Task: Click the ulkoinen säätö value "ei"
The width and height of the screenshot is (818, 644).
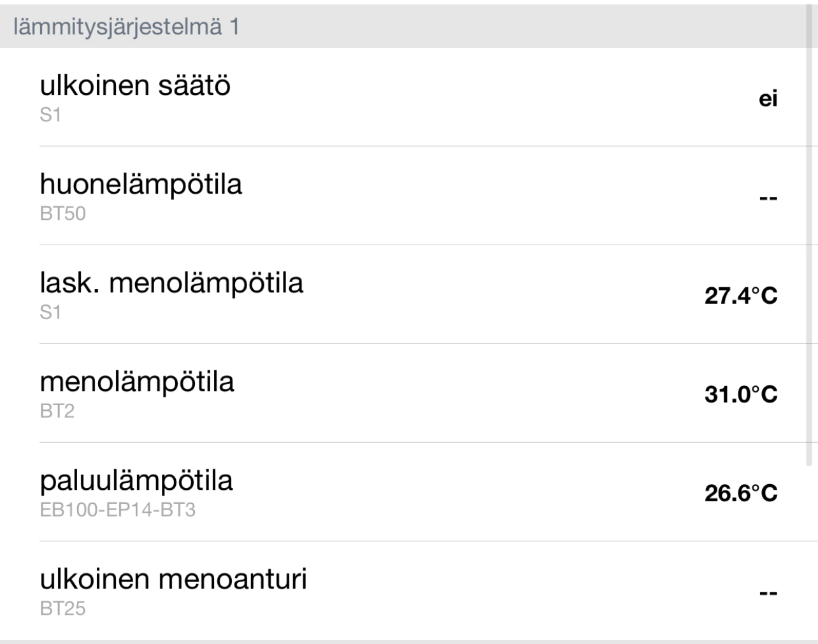Action: 768,99
